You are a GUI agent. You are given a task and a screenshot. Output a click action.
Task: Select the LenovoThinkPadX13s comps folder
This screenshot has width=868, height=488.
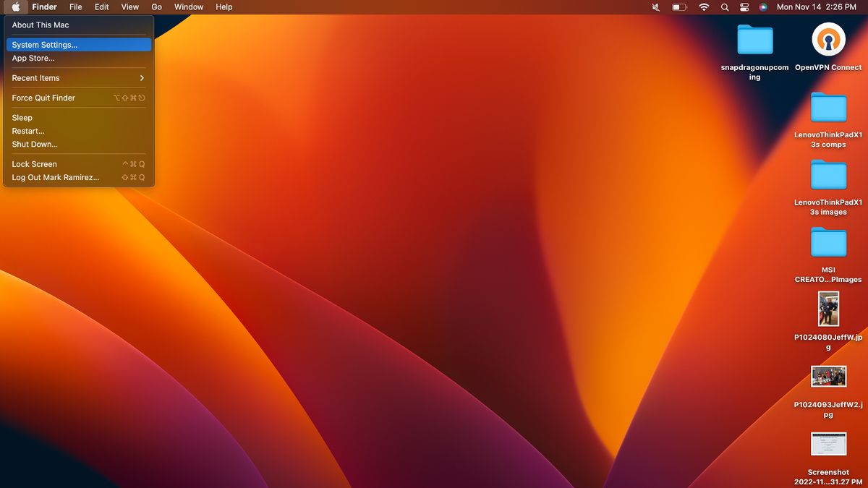(x=828, y=108)
